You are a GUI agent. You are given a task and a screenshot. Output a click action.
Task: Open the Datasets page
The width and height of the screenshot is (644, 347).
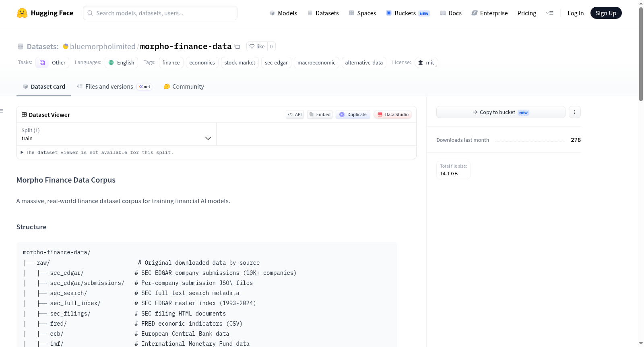[x=323, y=13]
